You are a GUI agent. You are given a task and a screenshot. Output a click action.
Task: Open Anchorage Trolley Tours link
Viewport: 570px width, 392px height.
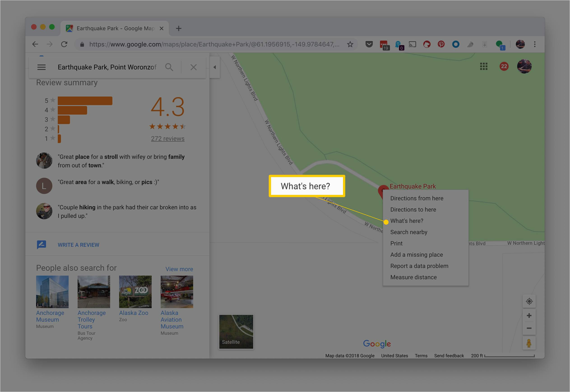pos(91,320)
